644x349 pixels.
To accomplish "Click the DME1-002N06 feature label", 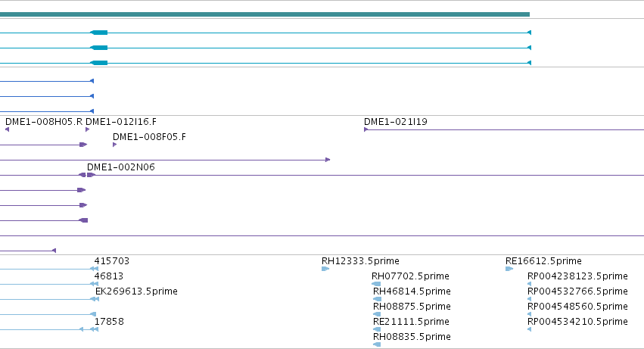I will click(121, 167).
